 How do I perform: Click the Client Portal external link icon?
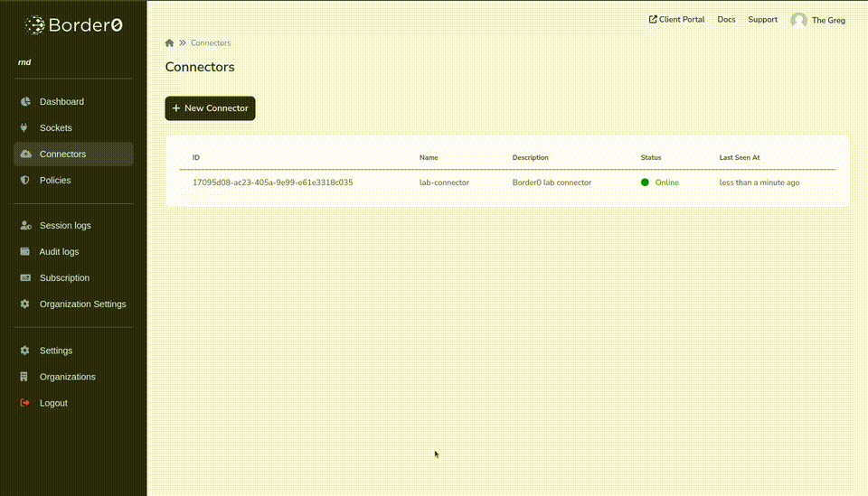pos(653,19)
